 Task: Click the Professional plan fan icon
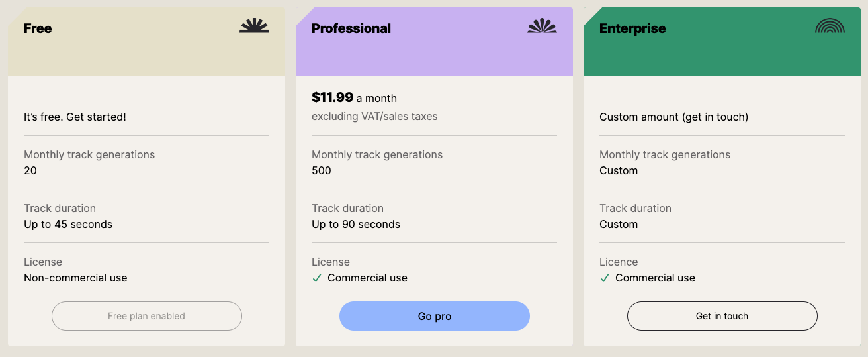click(542, 26)
